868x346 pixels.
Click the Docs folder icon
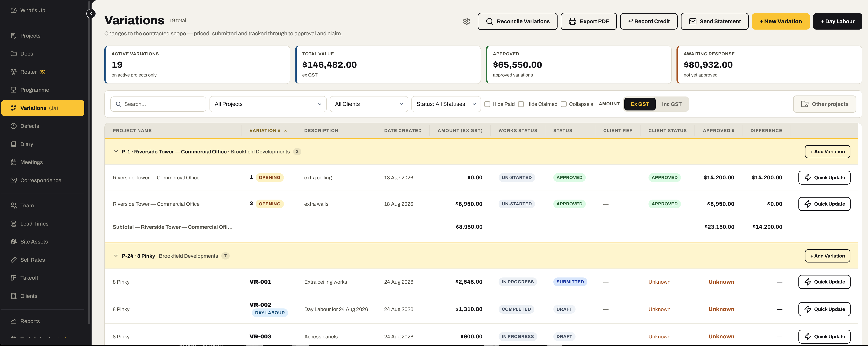(x=13, y=54)
